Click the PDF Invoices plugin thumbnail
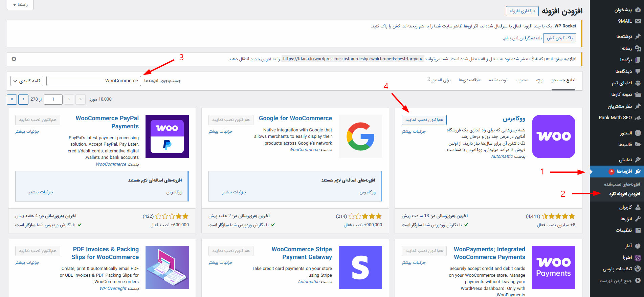 167,268
